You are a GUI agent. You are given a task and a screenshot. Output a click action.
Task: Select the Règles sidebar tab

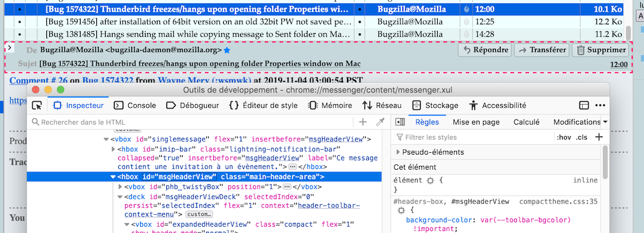click(427, 122)
